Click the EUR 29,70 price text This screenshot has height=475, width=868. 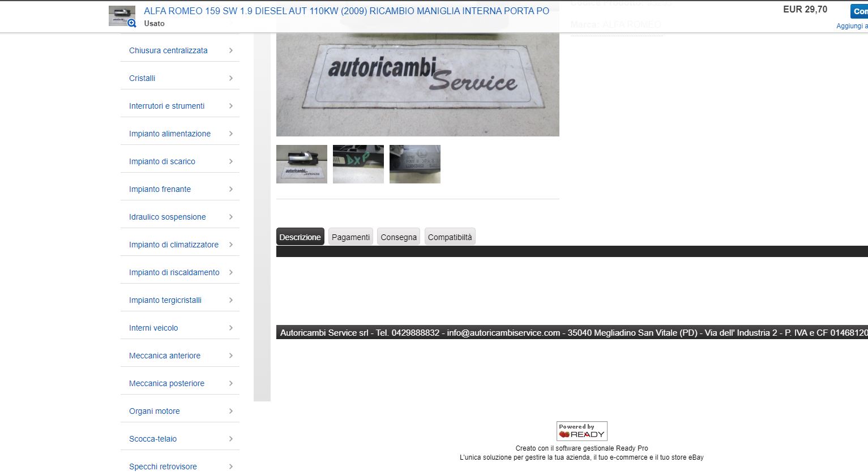[x=805, y=9]
